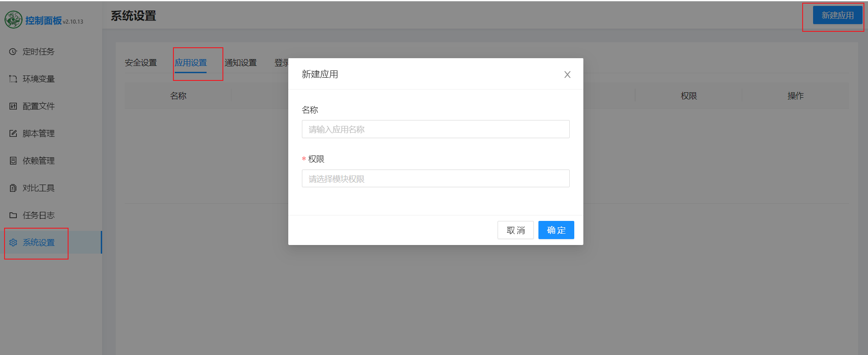Image resolution: width=868 pixels, height=355 pixels.
Task: Click the 定时任务 clock icon
Action: (x=13, y=52)
